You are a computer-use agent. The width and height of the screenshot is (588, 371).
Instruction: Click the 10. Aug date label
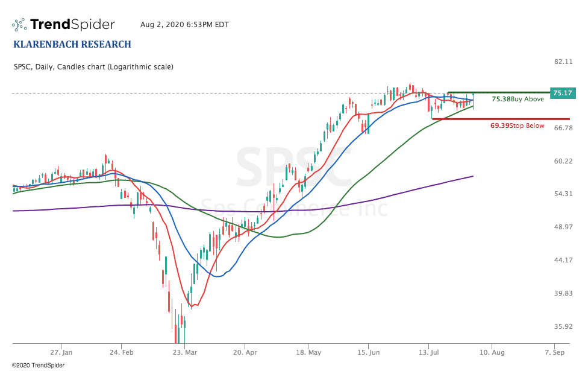pyautogui.click(x=492, y=352)
